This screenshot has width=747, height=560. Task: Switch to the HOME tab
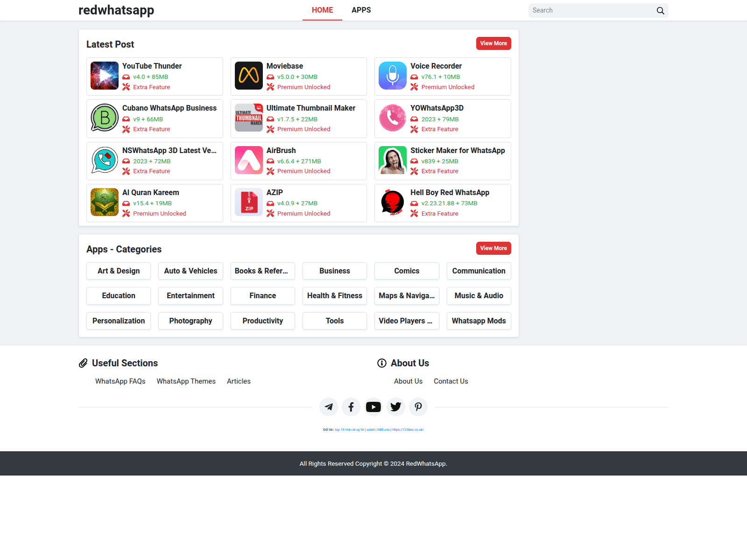pyautogui.click(x=322, y=10)
